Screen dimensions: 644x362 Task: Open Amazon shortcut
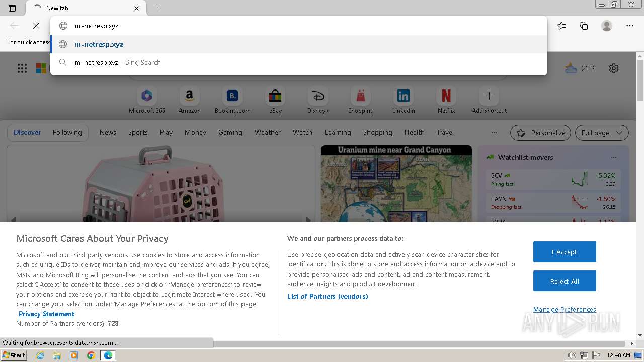(x=189, y=101)
